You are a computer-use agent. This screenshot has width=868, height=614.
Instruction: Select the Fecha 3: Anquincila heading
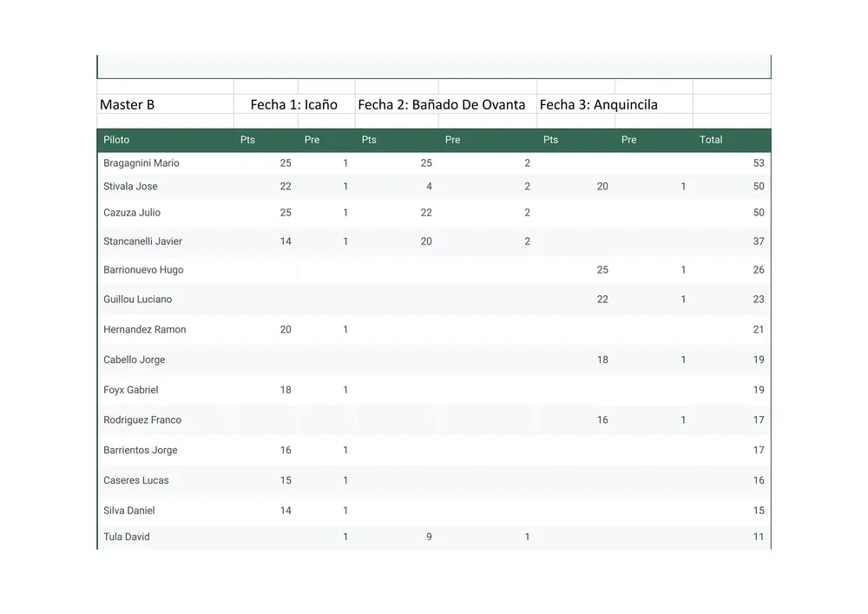pos(598,105)
